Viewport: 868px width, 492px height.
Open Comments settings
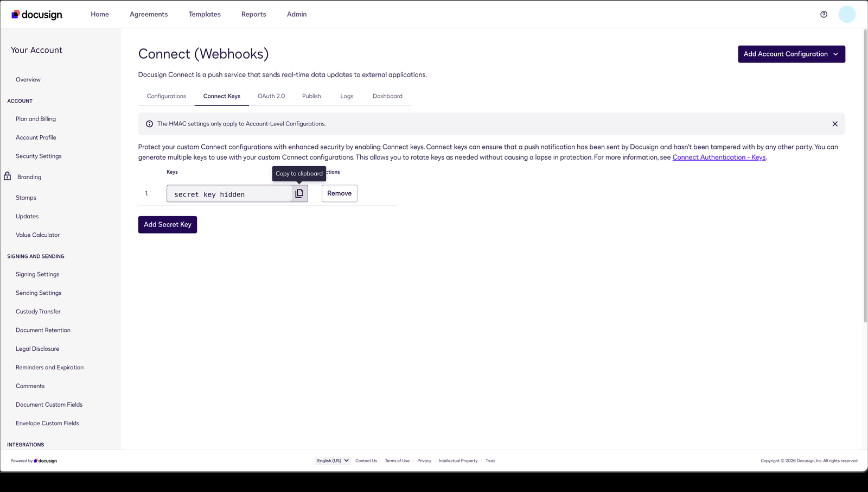(x=30, y=386)
